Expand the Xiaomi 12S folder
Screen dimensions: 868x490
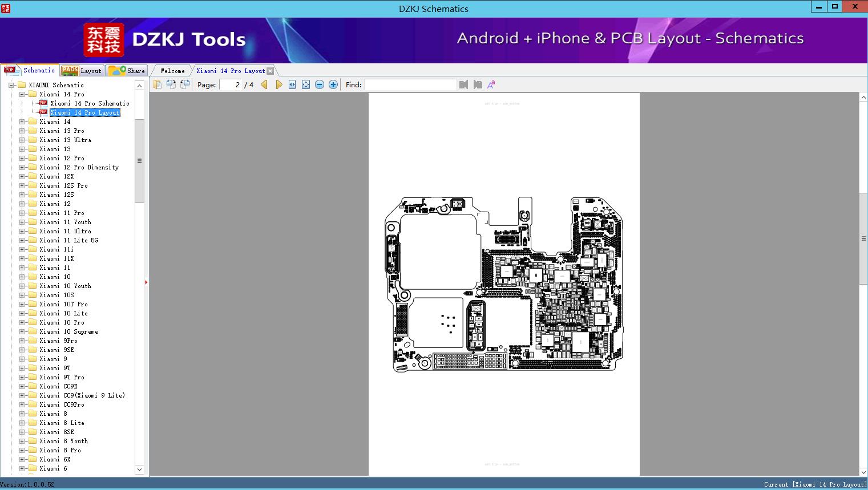pyautogui.click(x=22, y=195)
